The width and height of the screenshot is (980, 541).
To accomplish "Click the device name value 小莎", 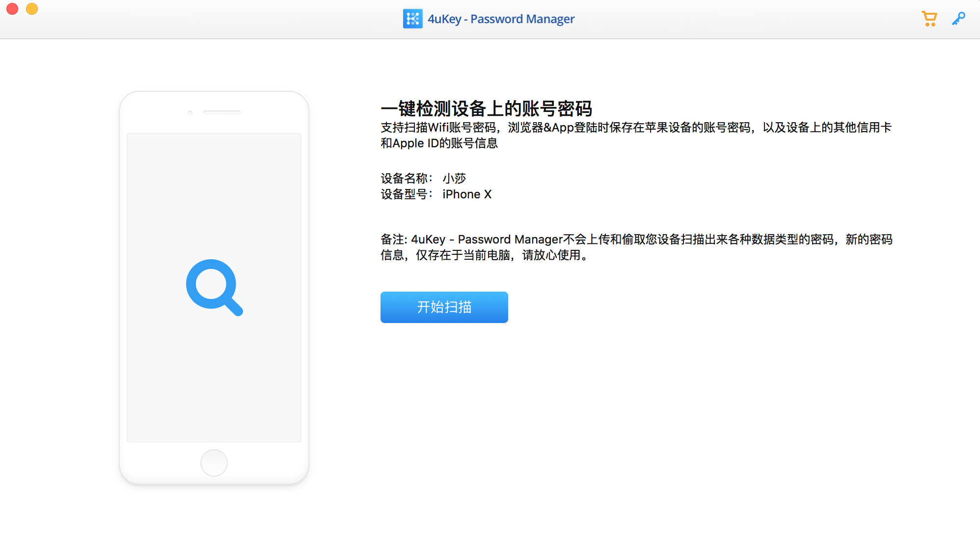I will point(454,178).
